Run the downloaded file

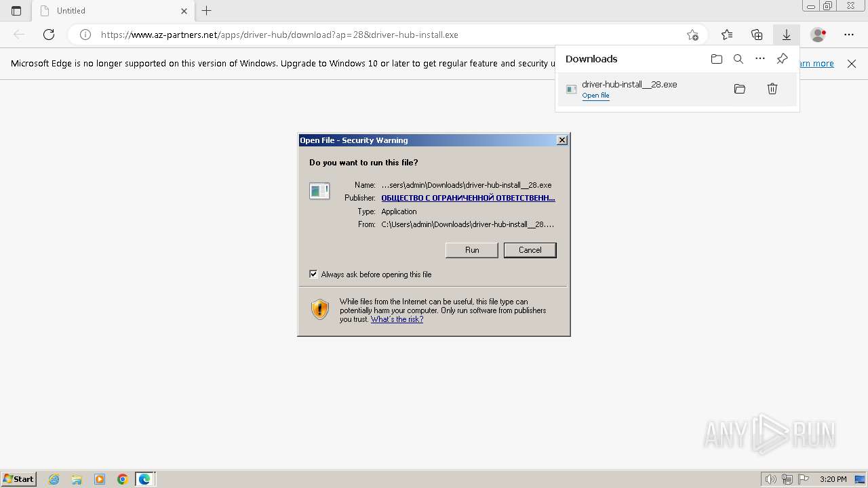(x=472, y=250)
